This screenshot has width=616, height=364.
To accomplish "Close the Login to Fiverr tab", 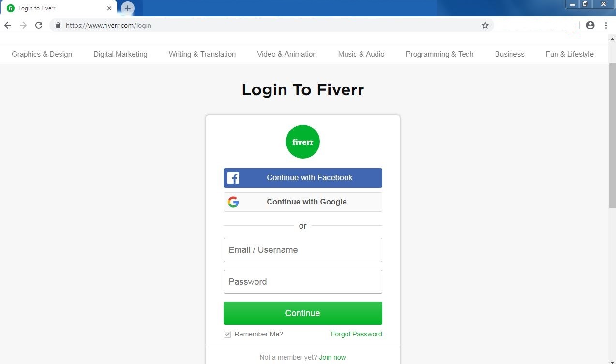I will 109,8.
